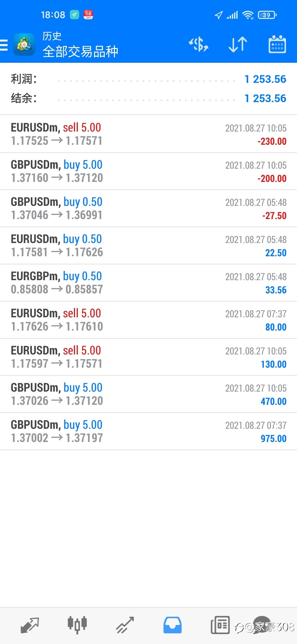297x644 pixels.
Task: Select the EURUSDm sell trade losing -230.00
Action: coord(148,134)
